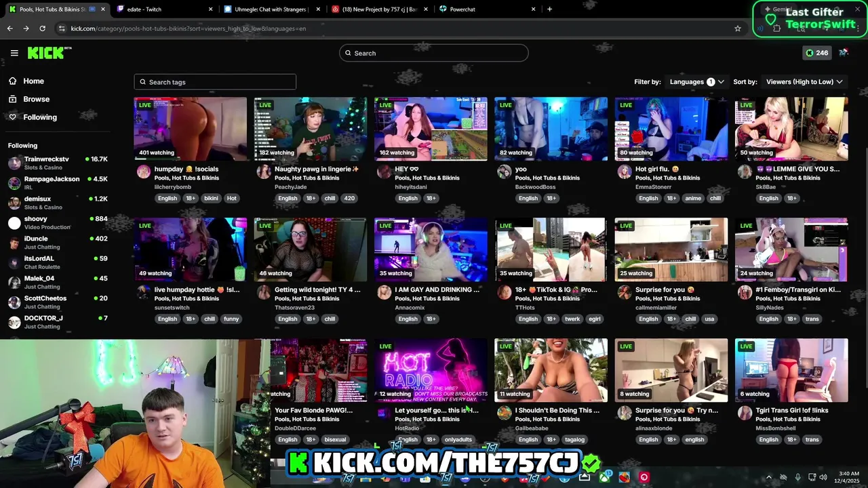Viewport: 868px width, 488px height.
Task: Click the onlyadults tag under HotRadio
Action: 458,440
